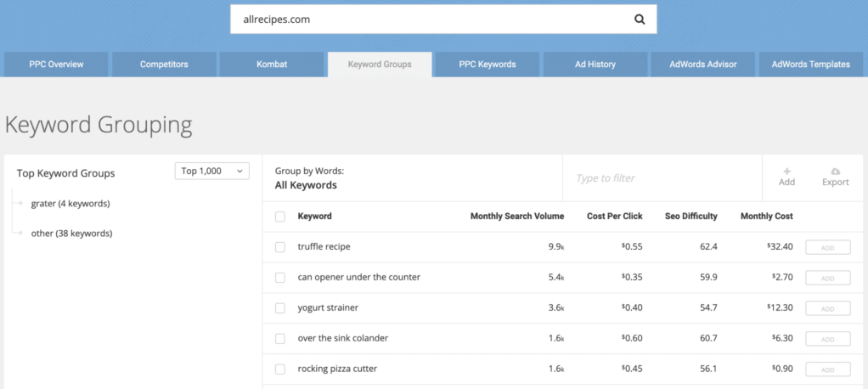Sort by the Keyword column header
Image resolution: width=868 pixels, height=389 pixels.
coord(314,217)
